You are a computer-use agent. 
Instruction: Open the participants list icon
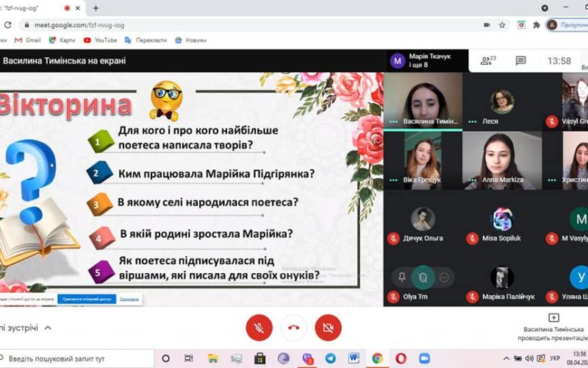488,61
